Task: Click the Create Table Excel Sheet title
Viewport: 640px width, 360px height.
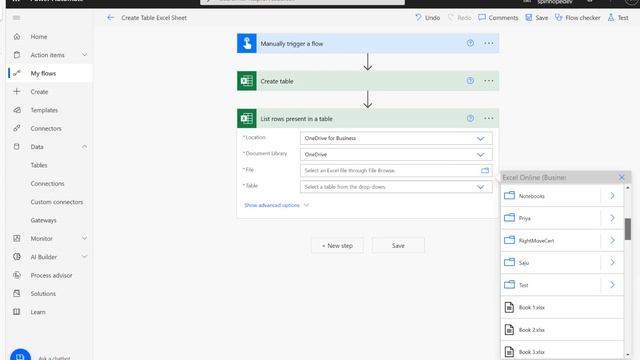Action: pos(154,18)
